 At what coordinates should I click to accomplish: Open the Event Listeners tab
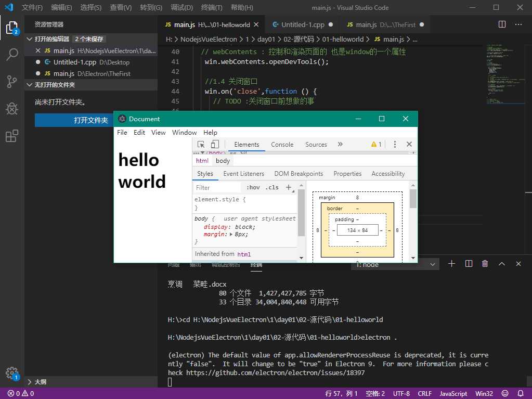[243, 174]
